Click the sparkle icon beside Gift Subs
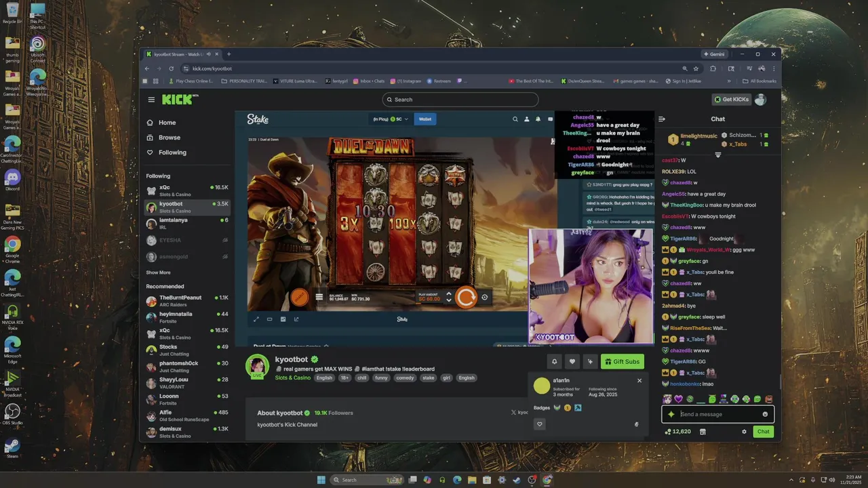 [590, 362]
